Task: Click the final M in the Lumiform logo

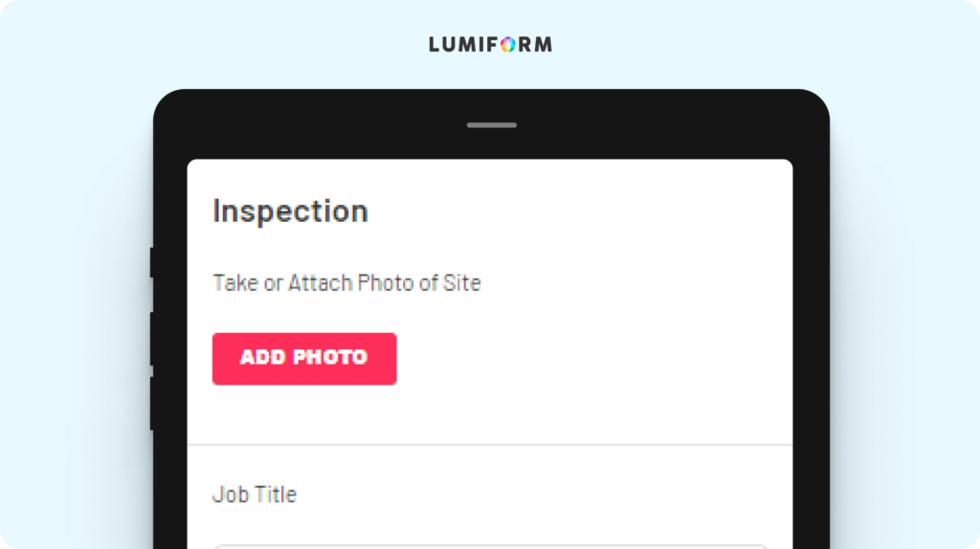Action: tap(544, 44)
